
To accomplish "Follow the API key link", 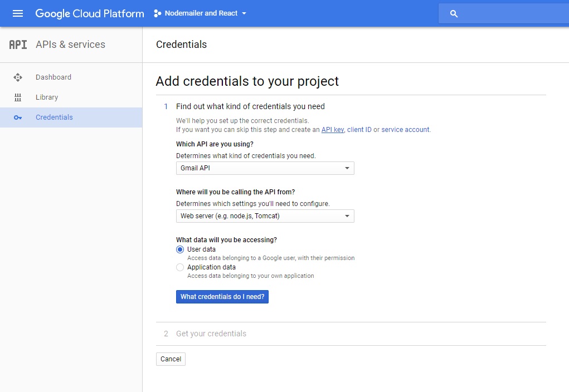I will [333, 130].
